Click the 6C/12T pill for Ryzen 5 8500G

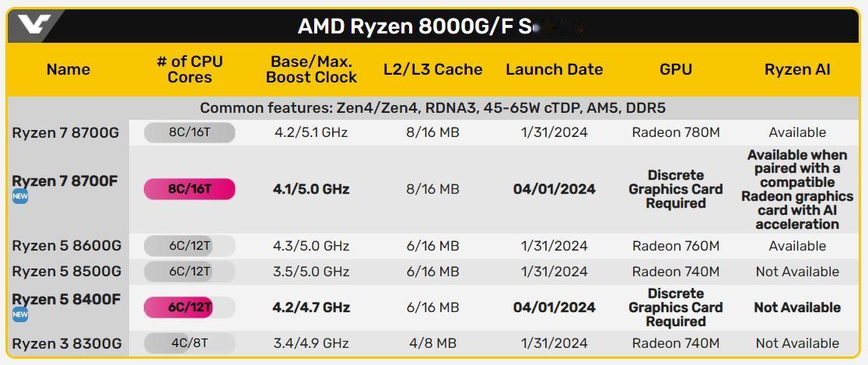[189, 272]
